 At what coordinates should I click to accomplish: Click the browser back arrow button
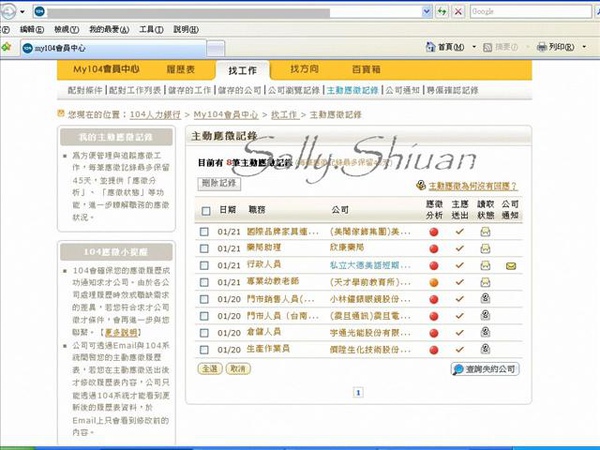point(8,11)
